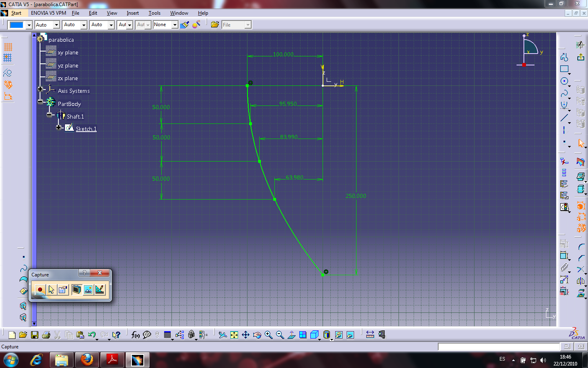Open the Edit menu
The image size is (588, 368).
click(x=93, y=13)
